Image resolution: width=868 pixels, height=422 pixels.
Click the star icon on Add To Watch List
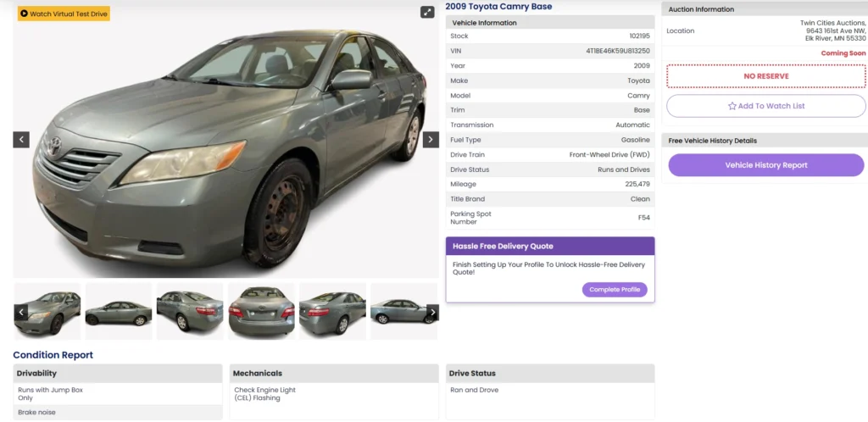pyautogui.click(x=732, y=106)
